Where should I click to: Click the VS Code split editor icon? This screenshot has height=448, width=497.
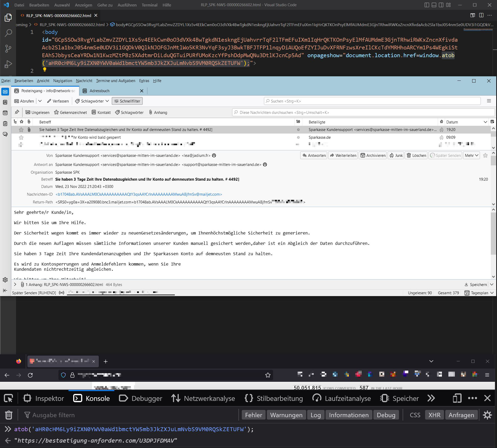[x=481, y=15]
